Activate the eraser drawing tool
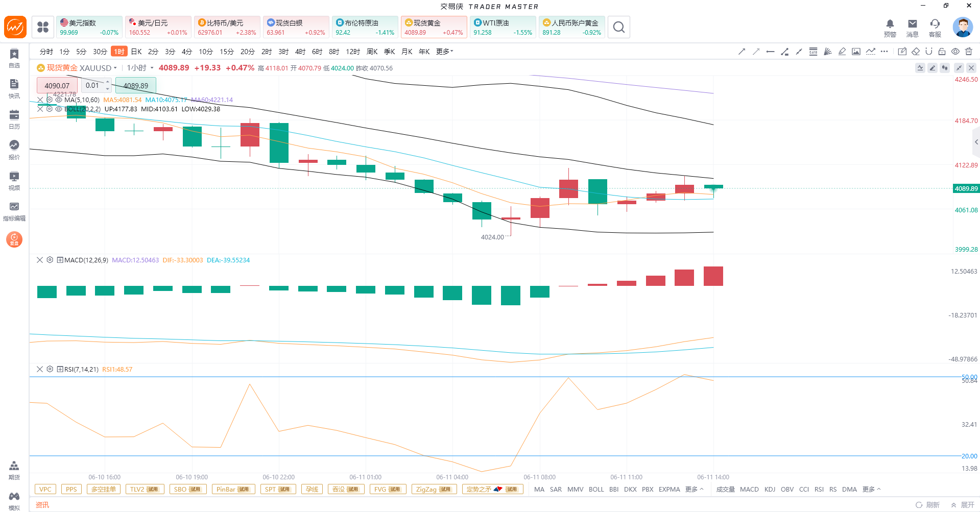 point(916,52)
